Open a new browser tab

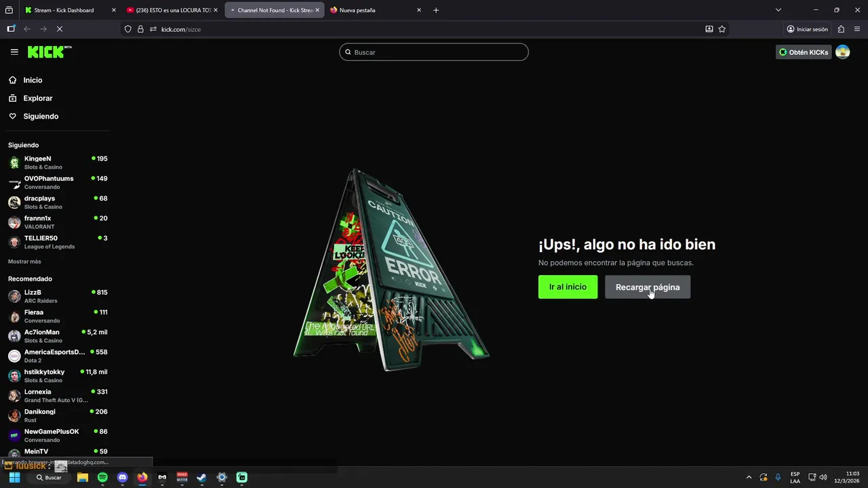click(436, 10)
